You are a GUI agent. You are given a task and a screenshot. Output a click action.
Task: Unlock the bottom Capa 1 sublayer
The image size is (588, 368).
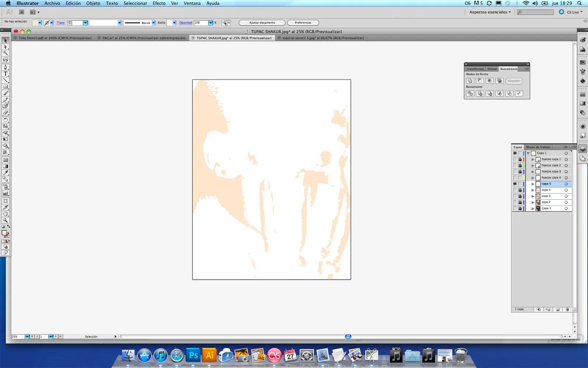[x=520, y=208]
